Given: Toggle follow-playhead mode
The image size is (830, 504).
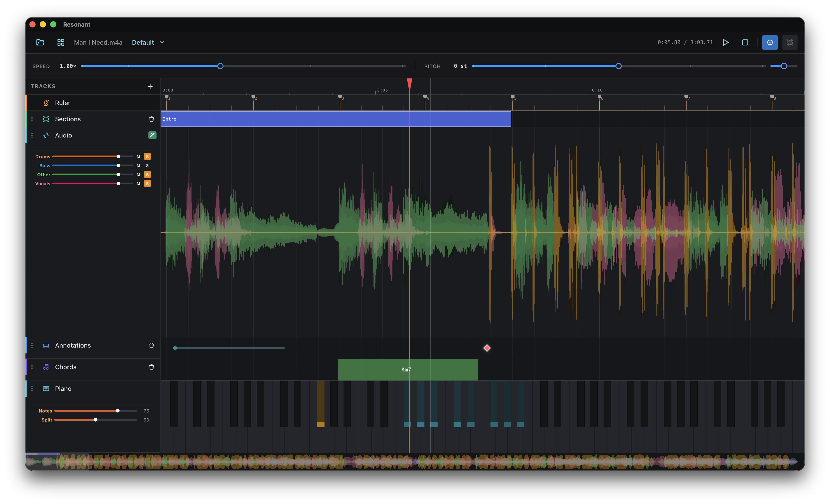Looking at the screenshot, I should coord(770,42).
